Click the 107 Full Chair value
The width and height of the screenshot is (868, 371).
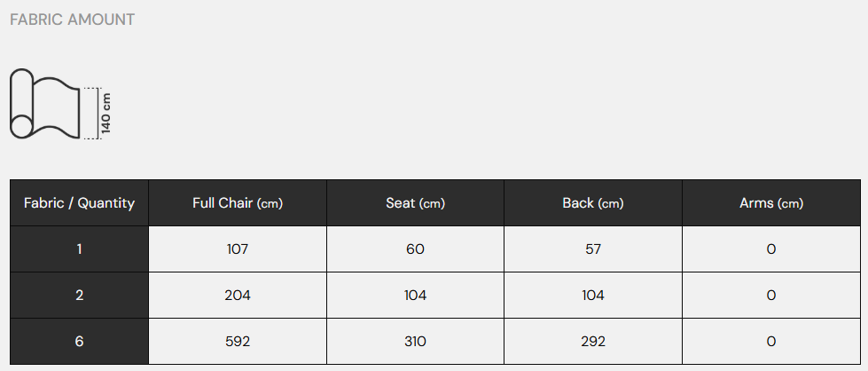pyautogui.click(x=238, y=249)
